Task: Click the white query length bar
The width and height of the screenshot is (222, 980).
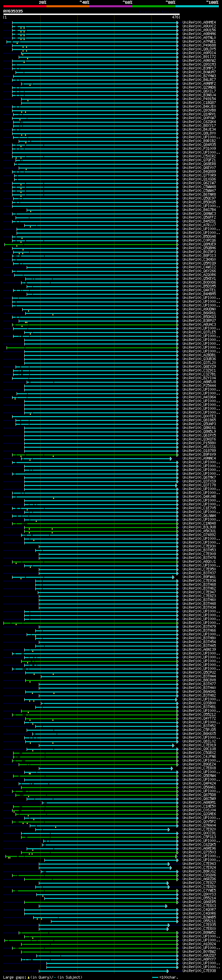Action: pyautogui.click(x=91, y=14)
